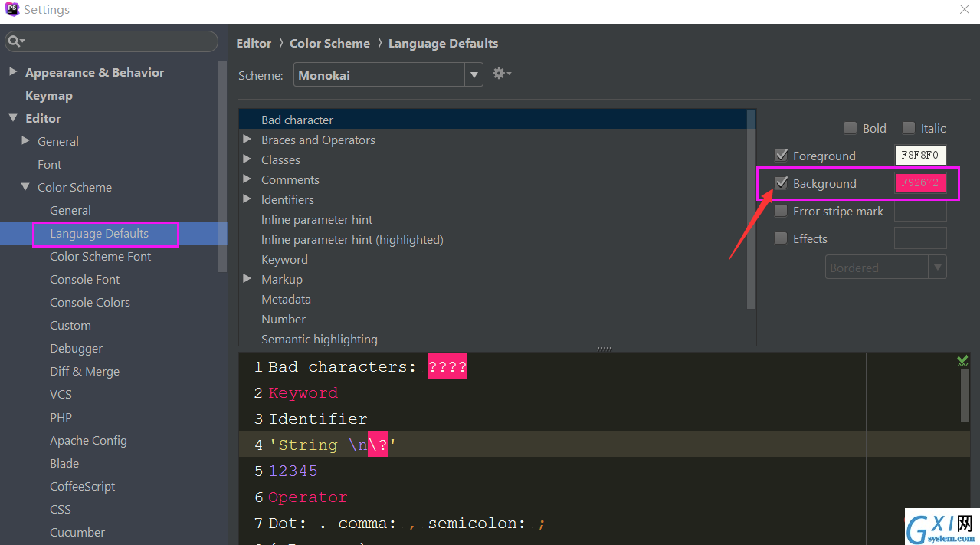Select CoffeeScript color scheme page
The height and width of the screenshot is (545, 980).
pyautogui.click(x=83, y=486)
